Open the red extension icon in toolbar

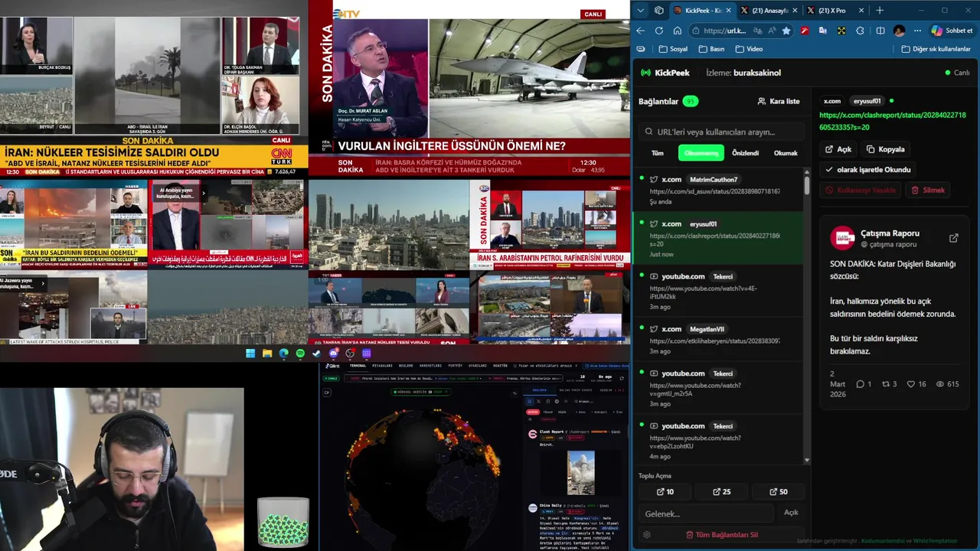click(x=805, y=31)
